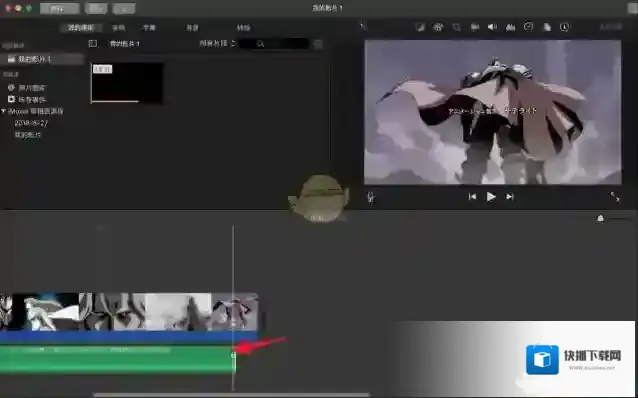Image resolution: width=638 pixels, height=398 pixels.
Task: Open the 所有片段 clip filter dropdown
Action: [217, 43]
